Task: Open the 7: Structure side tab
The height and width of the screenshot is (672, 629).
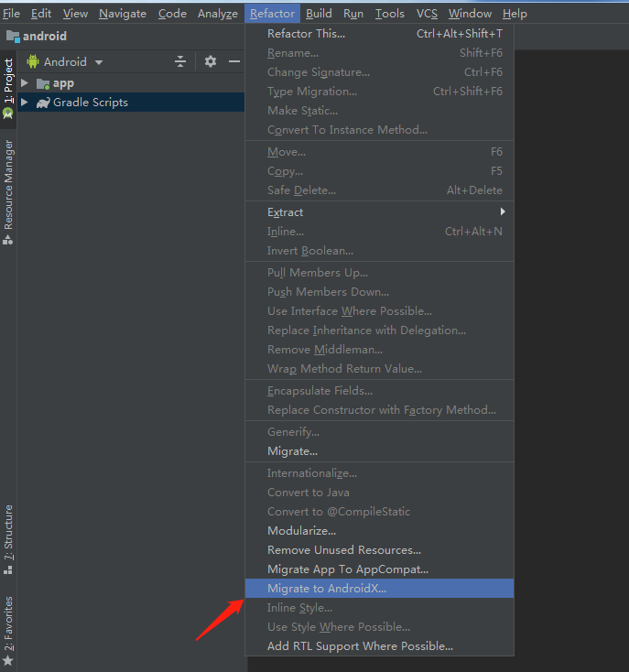Action: 8,539
